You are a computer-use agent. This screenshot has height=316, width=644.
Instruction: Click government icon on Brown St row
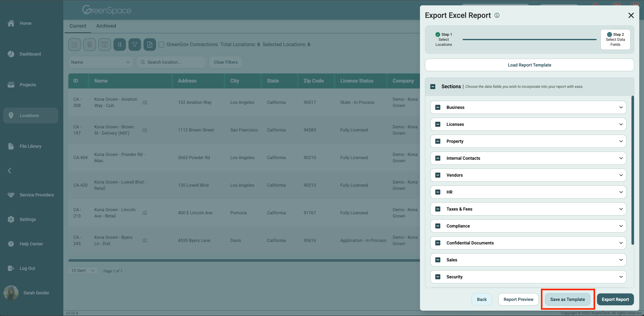(x=145, y=130)
